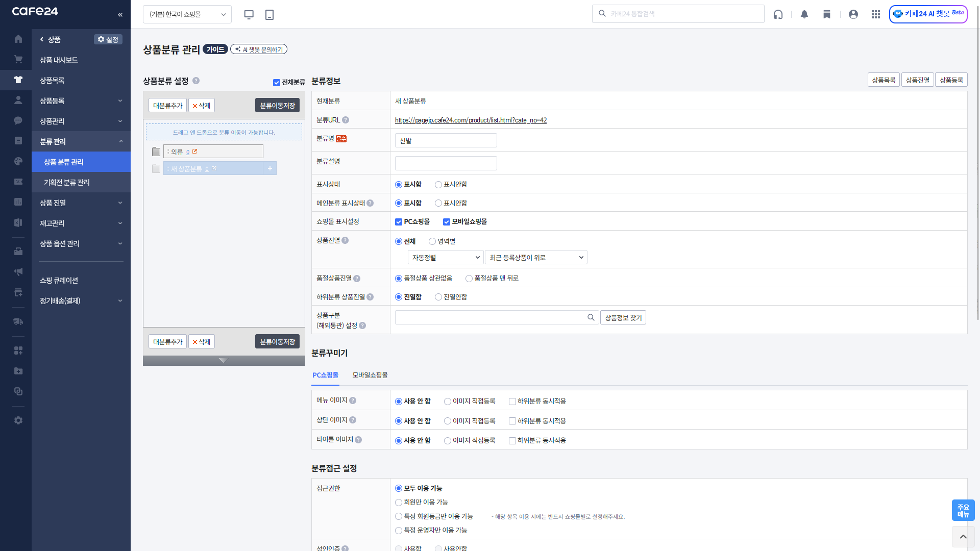Click the apps grid icon
The height and width of the screenshot is (551, 980).
tap(876, 14)
